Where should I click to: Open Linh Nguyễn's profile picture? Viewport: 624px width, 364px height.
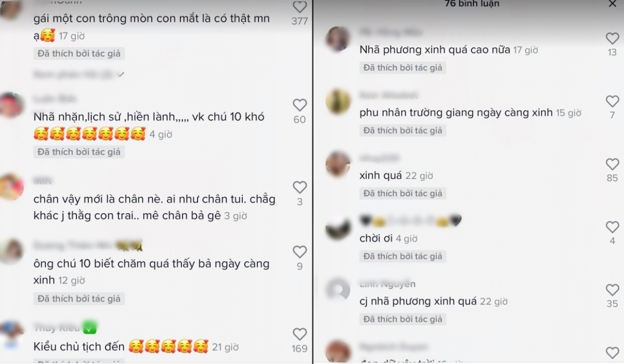coord(338,290)
